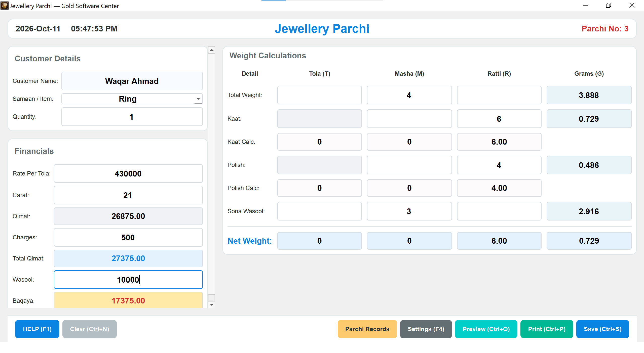Screen dimensions: 644x353
Task: Click the Sona Wasool Ratti field
Action: pyautogui.click(x=499, y=211)
